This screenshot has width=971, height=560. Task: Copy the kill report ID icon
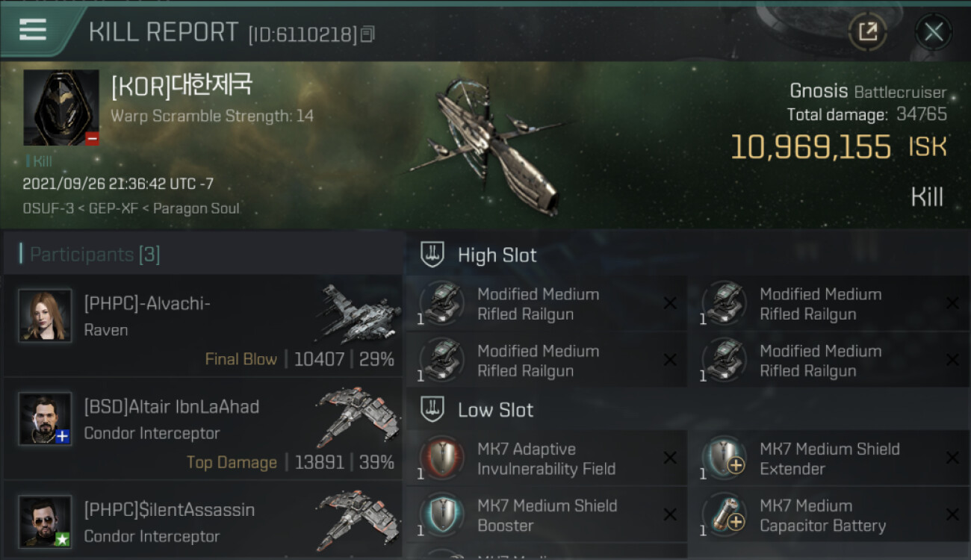(367, 34)
